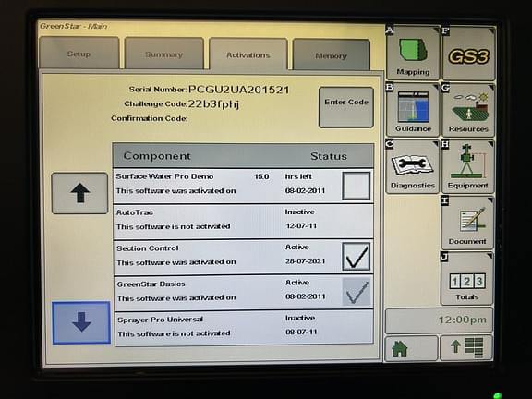
Task: Select the Section Control component name
Action: pos(148,248)
